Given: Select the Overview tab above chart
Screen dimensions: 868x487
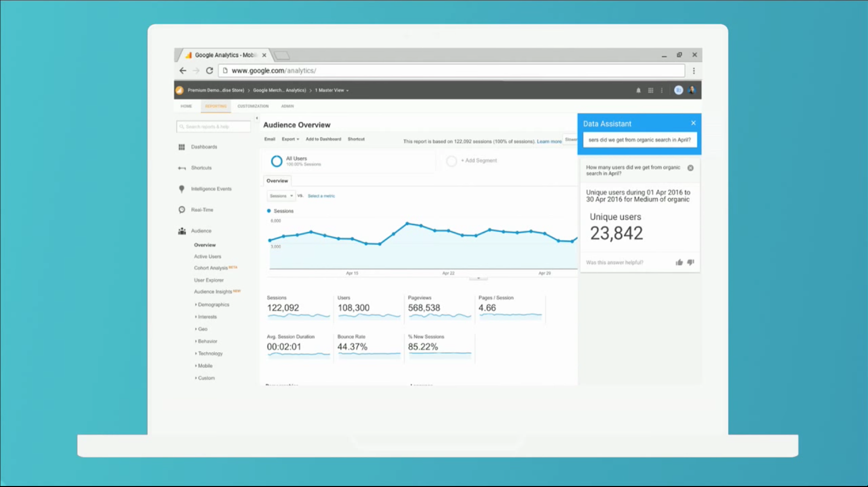Looking at the screenshot, I should [277, 181].
